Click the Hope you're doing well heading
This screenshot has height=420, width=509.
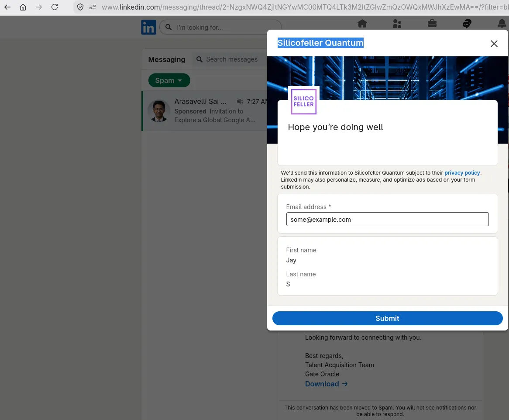click(x=335, y=127)
